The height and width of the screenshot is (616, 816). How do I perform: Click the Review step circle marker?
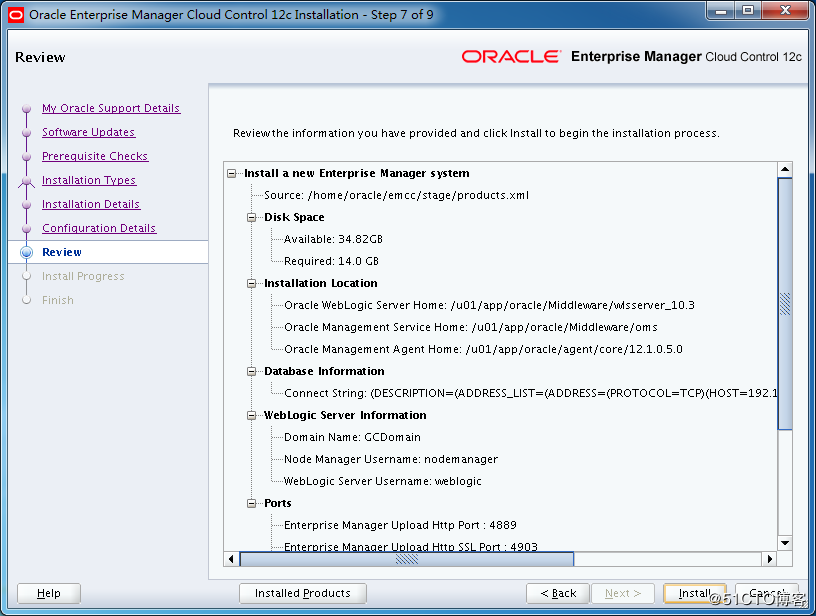(x=27, y=252)
